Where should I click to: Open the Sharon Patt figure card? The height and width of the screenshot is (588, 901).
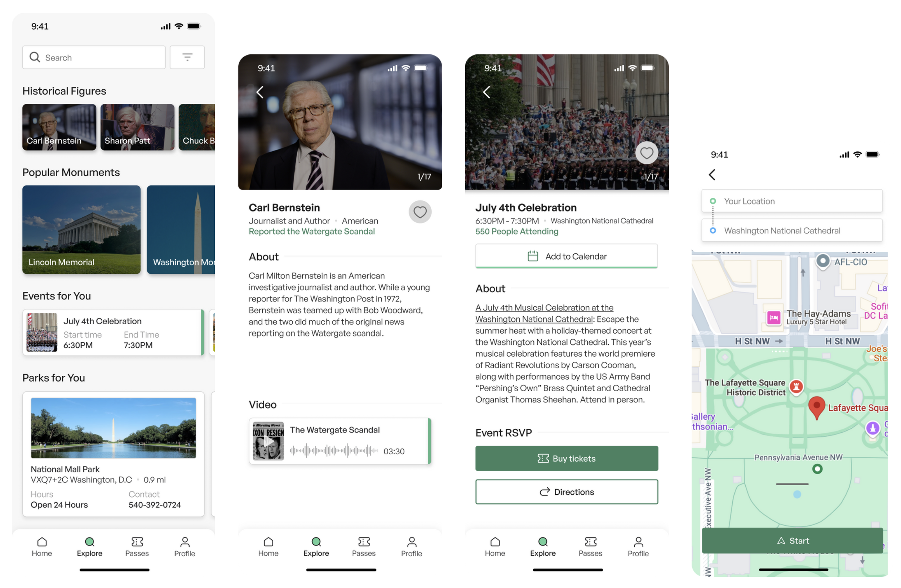[137, 127]
